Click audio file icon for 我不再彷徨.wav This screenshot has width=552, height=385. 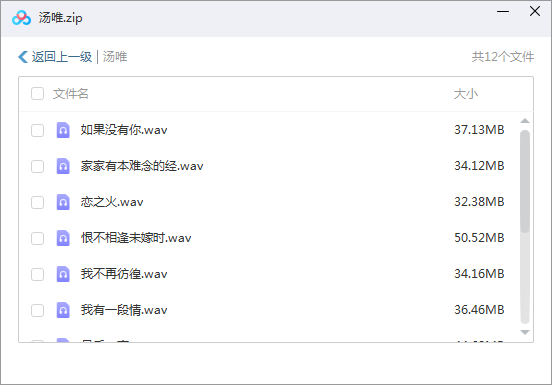[63, 274]
